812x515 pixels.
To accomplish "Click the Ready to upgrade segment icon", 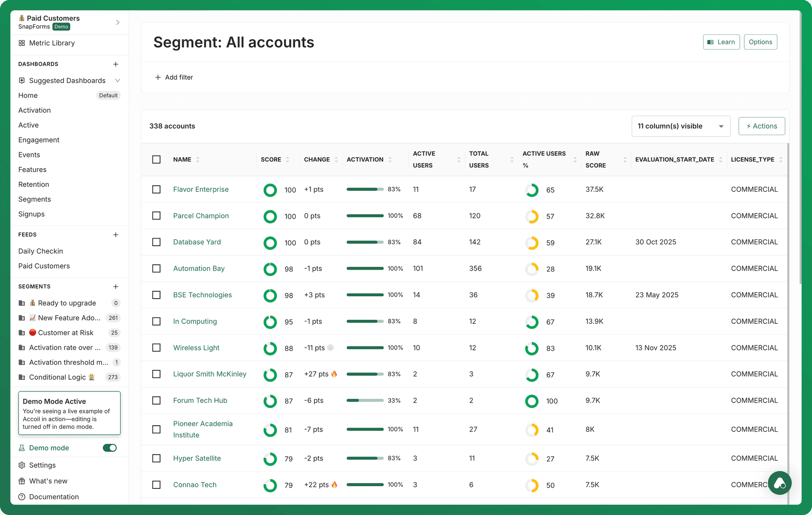I will [22, 303].
